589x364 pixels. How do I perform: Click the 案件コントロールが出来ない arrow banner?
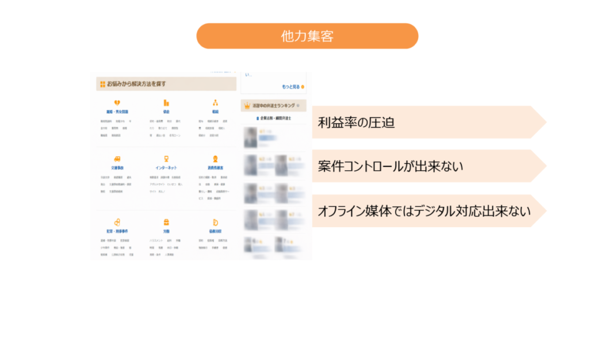point(426,166)
